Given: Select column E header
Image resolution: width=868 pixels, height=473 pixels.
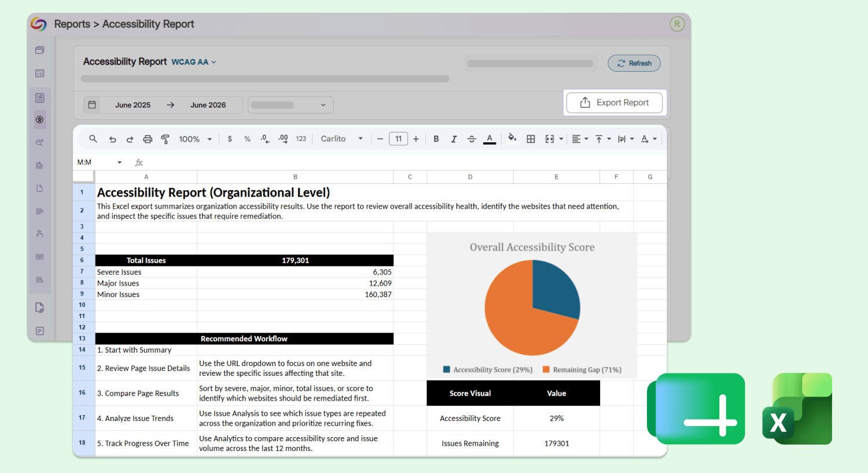Looking at the screenshot, I should point(557,177).
